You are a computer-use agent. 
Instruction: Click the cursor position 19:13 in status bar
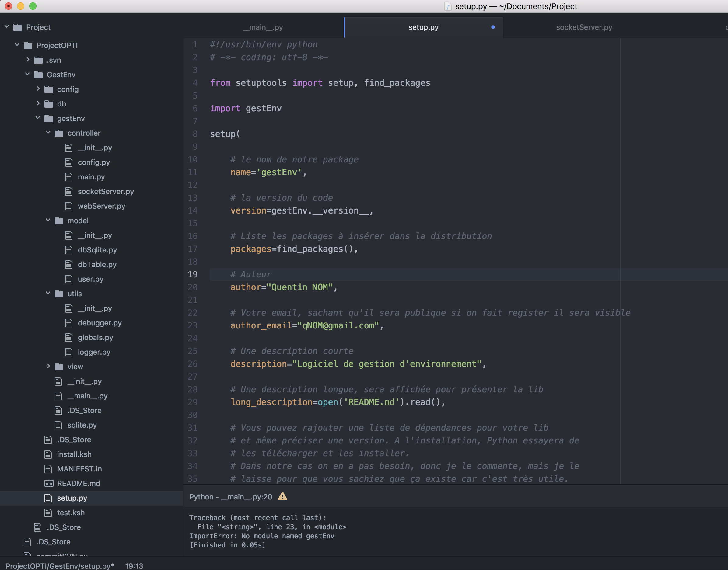pyautogui.click(x=134, y=566)
